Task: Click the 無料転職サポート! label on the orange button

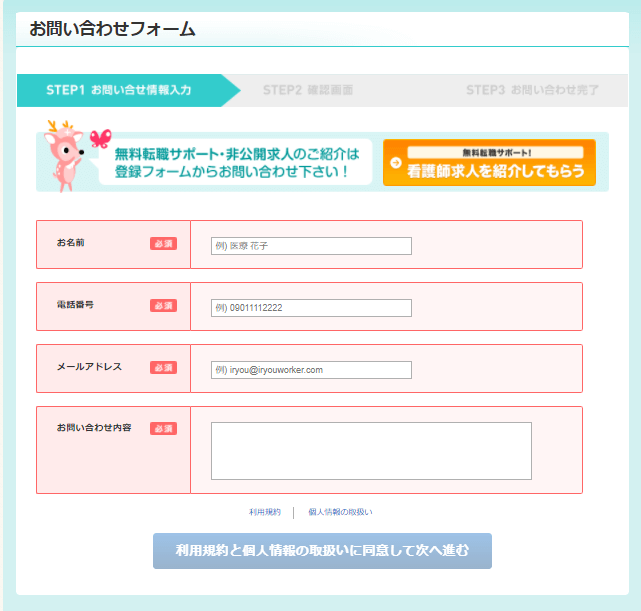Action: tap(496, 152)
